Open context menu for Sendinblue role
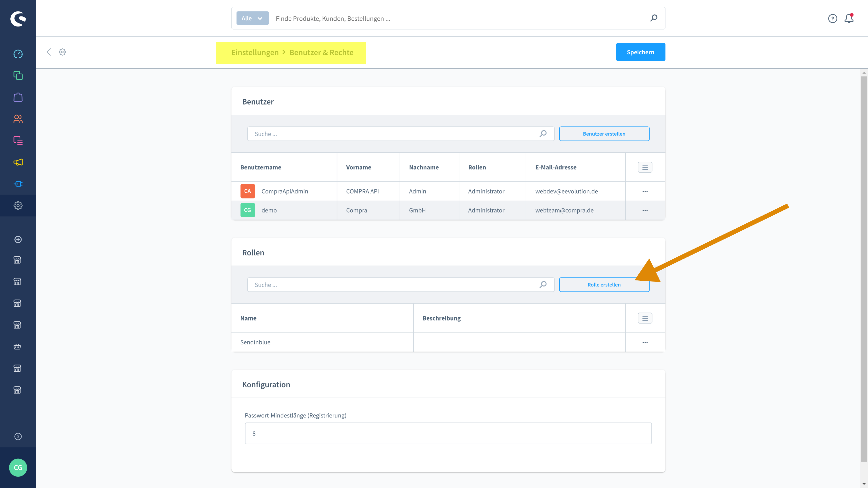 click(645, 342)
